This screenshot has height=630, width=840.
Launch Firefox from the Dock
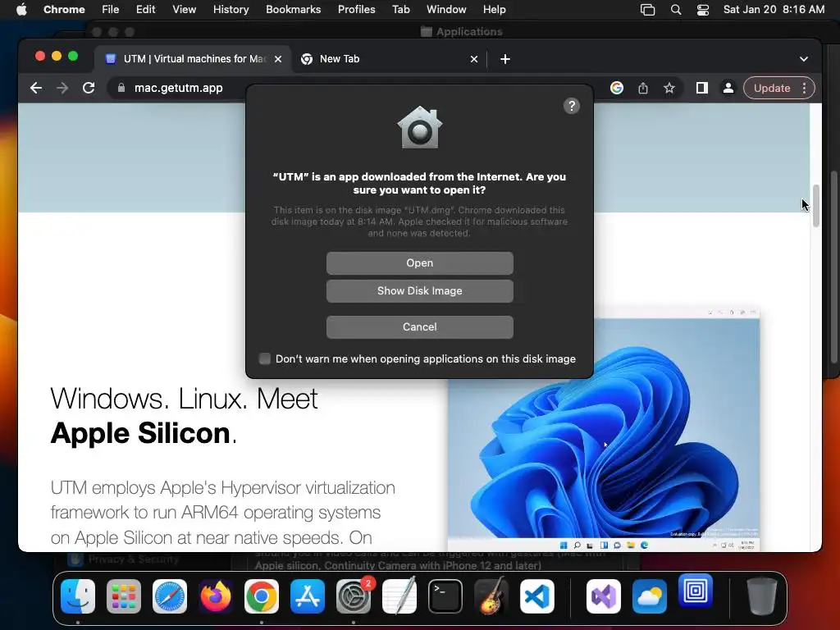[x=216, y=596]
